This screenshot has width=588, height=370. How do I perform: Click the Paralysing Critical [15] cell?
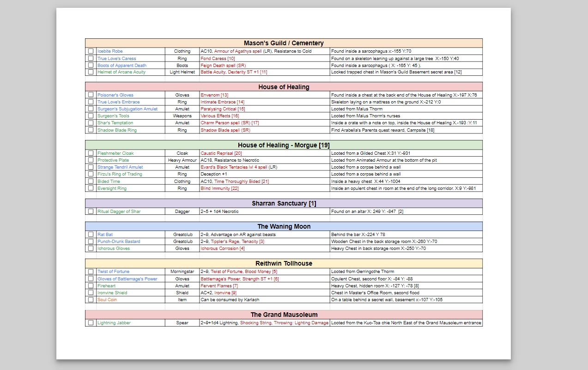point(265,109)
